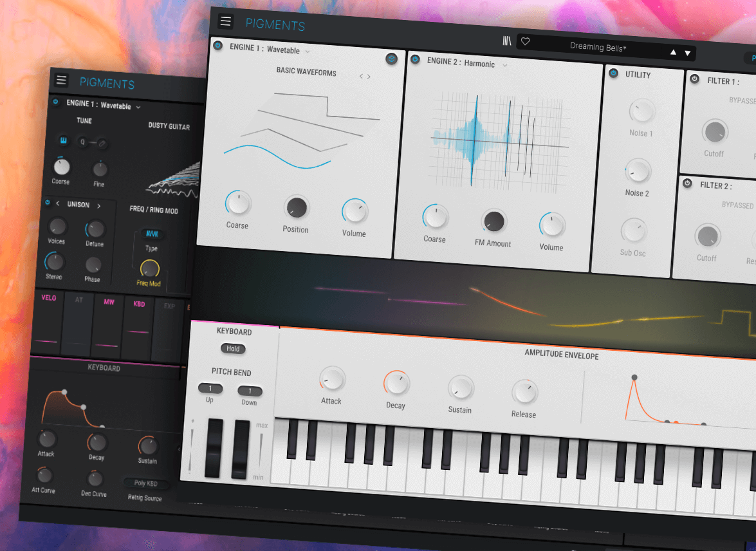
Task: Click the Stereo knob in dark window
Action: [x=55, y=262]
